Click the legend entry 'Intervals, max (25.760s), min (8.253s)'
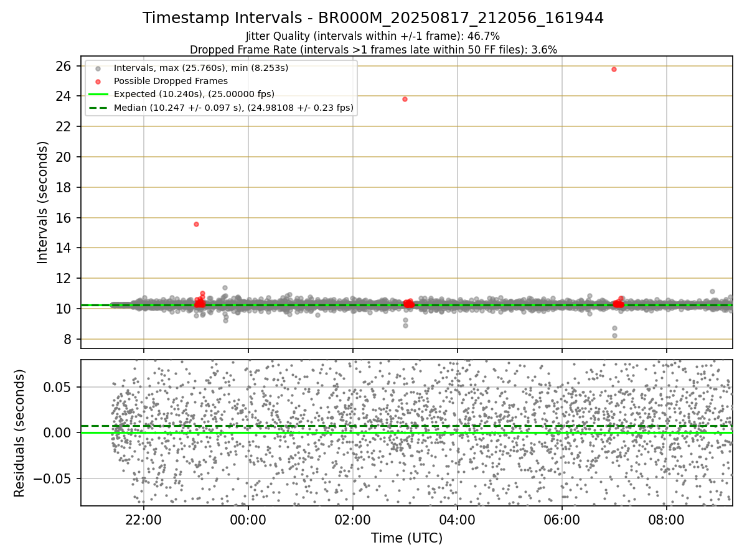747x560 pixels. pos(201,68)
